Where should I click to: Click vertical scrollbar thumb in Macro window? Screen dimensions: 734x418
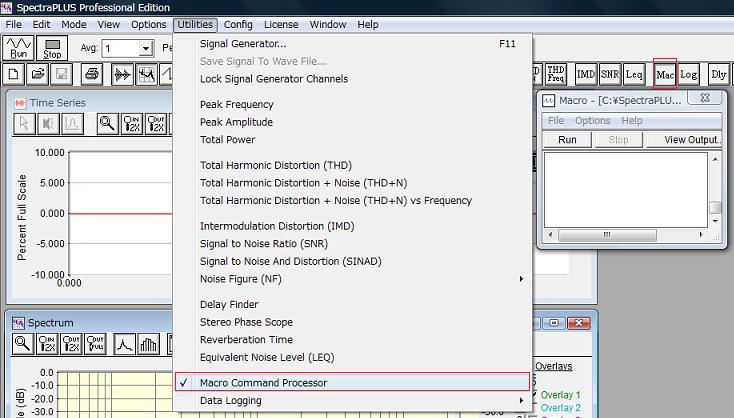715,207
